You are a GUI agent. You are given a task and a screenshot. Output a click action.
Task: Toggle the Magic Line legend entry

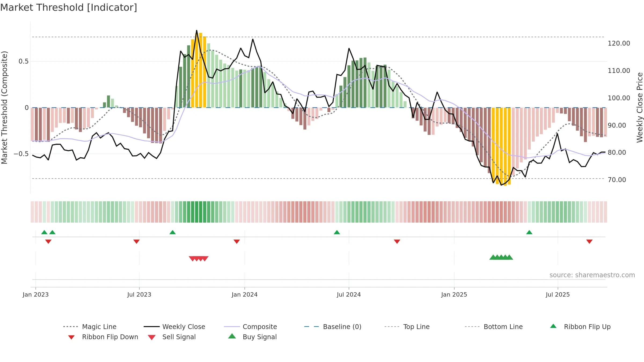point(90,327)
